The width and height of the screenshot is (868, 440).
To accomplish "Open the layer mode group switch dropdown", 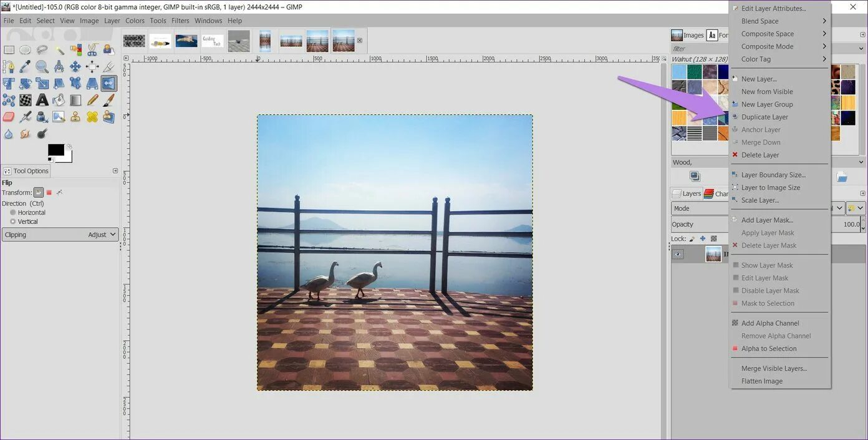I will coord(856,208).
